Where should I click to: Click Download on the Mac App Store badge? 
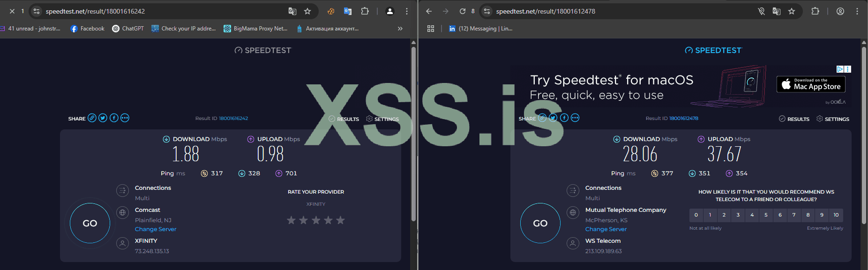pos(811,84)
